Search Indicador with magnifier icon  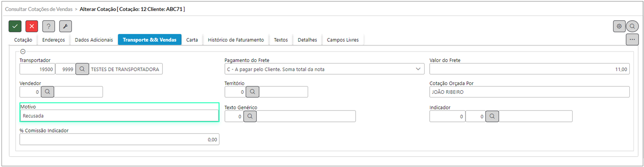(492, 116)
